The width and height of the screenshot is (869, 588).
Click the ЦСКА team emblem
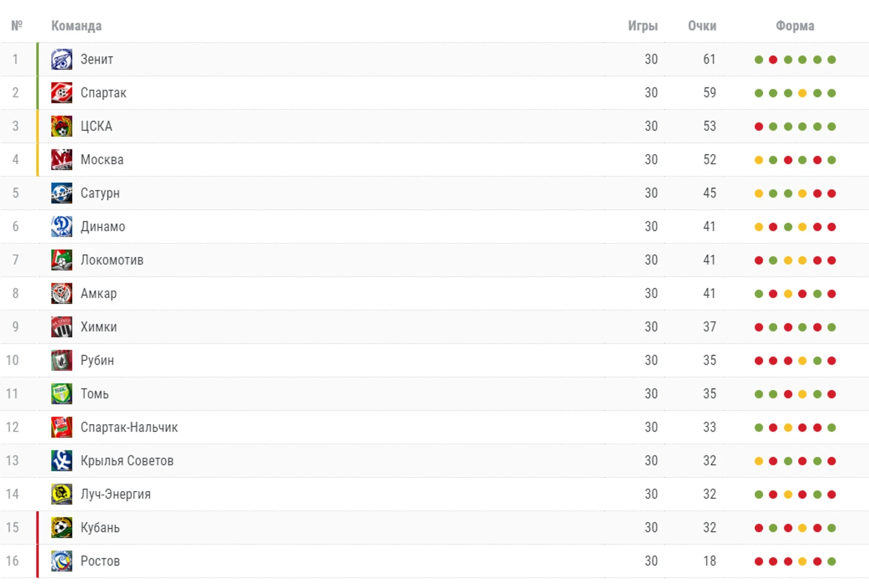click(x=61, y=126)
